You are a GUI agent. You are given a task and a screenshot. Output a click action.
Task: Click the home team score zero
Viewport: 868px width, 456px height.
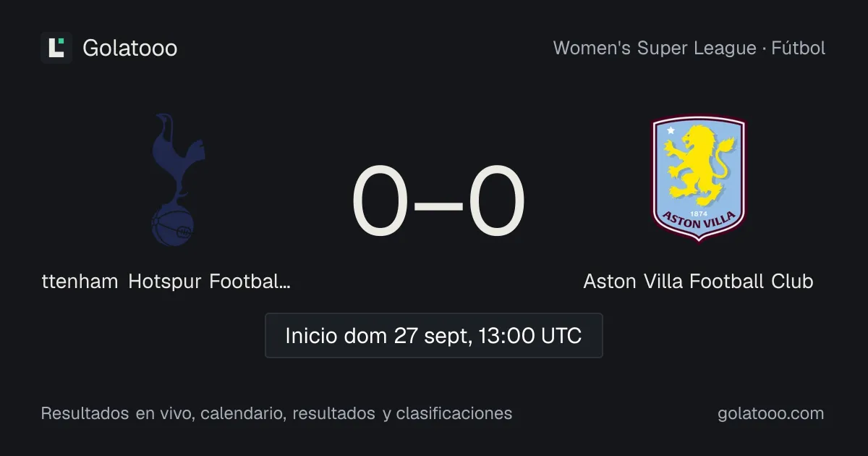[x=380, y=202]
